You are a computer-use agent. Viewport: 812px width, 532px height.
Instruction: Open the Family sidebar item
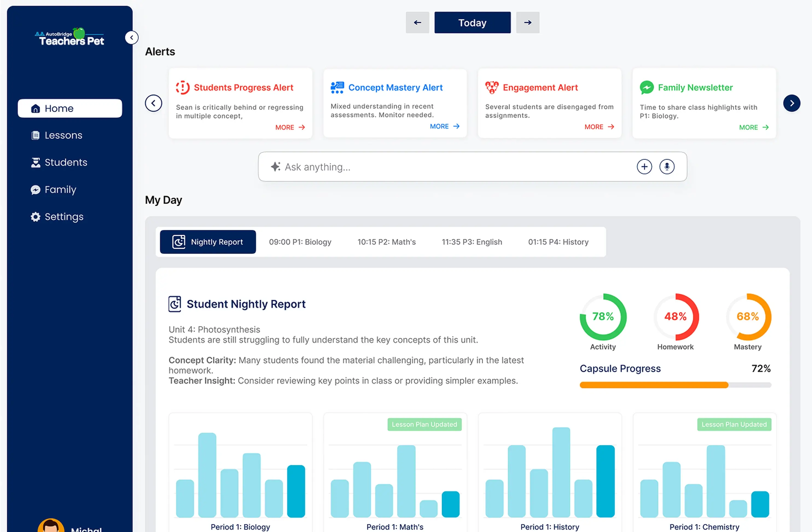point(69,190)
